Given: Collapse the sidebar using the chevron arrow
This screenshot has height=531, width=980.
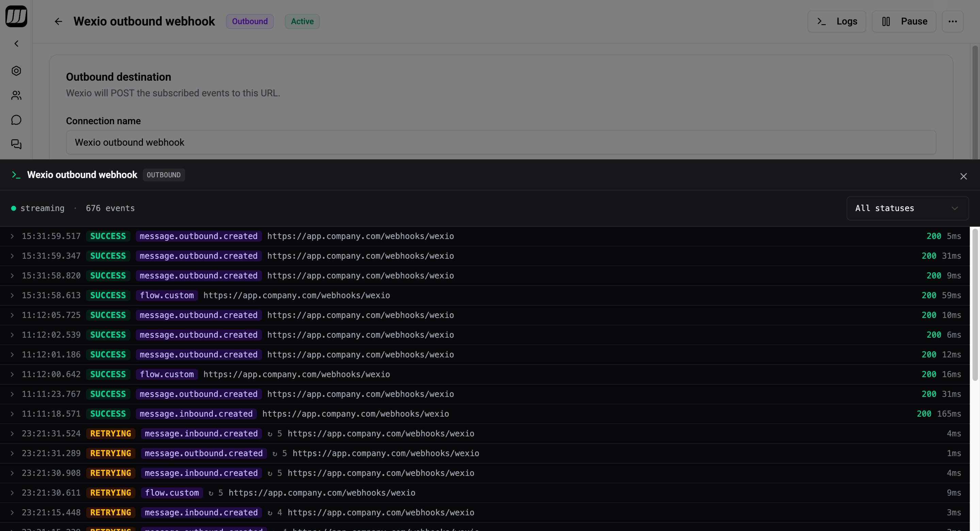Looking at the screenshot, I should pyautogui.click(x=16, y=44).
